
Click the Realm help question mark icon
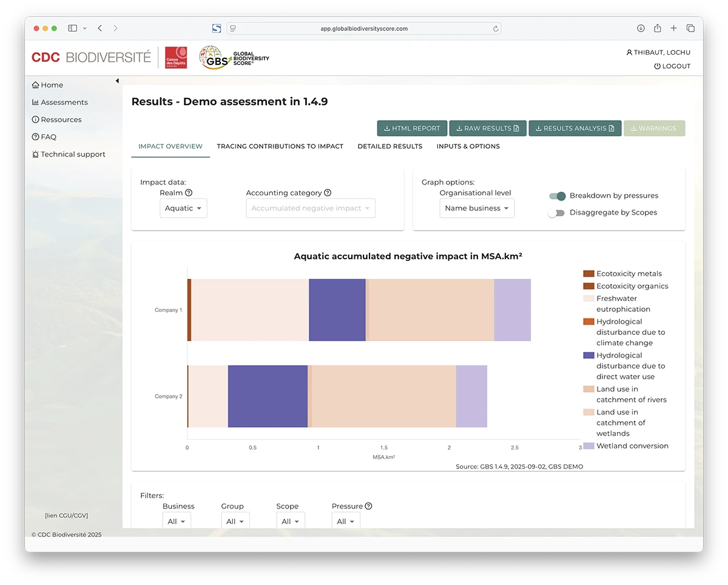coord(189,193)
